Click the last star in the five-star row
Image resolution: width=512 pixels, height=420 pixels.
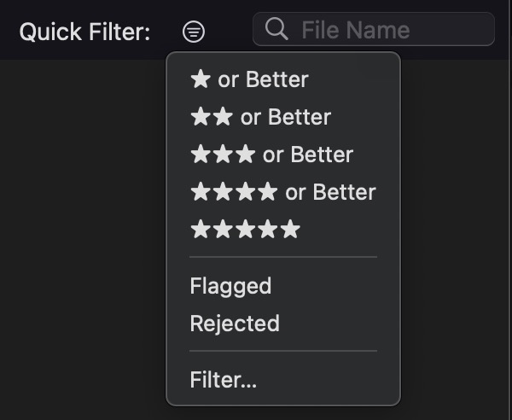pyautogui.click(x=290, y=230)
